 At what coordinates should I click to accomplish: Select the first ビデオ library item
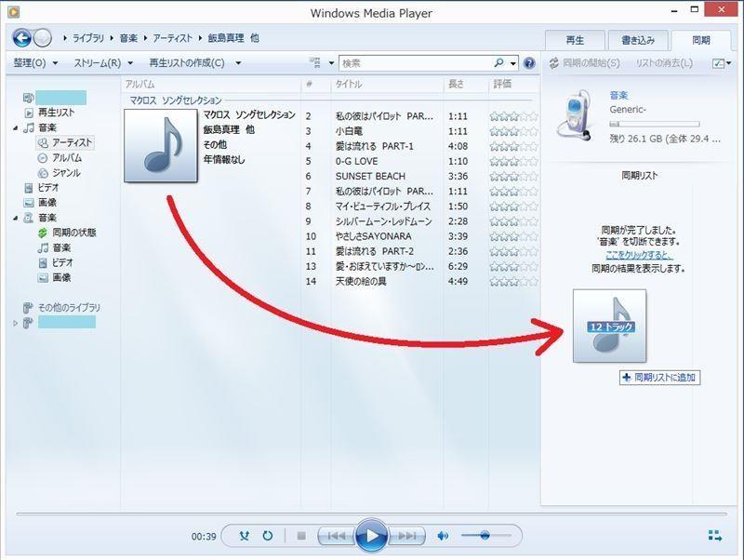tap(48, 188)
